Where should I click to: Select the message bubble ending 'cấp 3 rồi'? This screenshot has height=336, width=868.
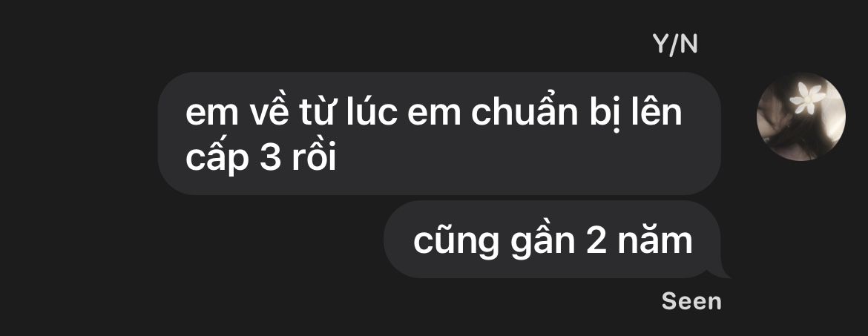point(439,134)
